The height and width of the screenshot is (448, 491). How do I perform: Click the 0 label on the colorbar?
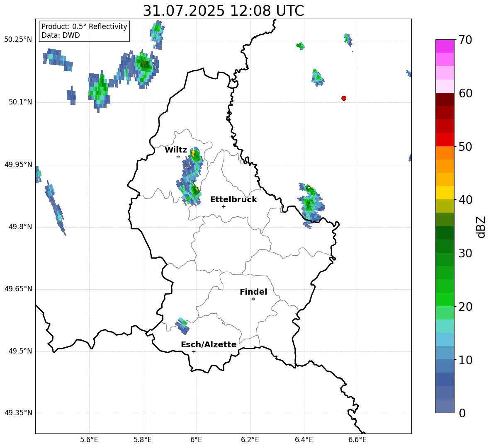(x=462, y=413)
